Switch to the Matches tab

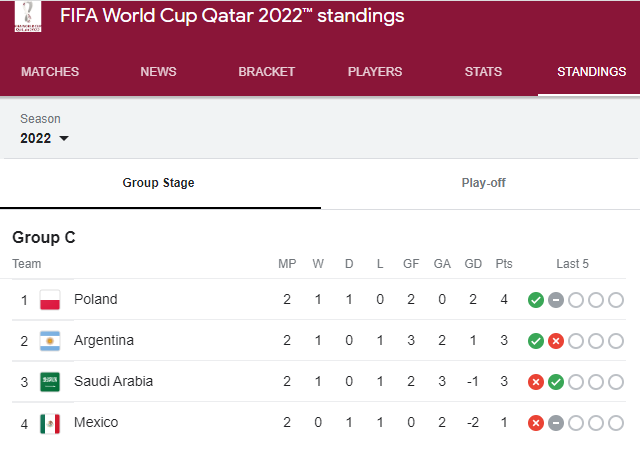50,71
